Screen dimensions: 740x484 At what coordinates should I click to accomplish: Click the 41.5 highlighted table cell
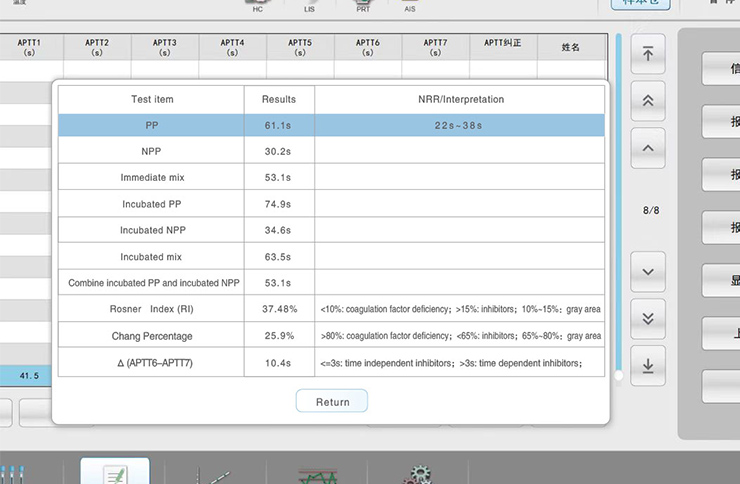click(26, 376)
